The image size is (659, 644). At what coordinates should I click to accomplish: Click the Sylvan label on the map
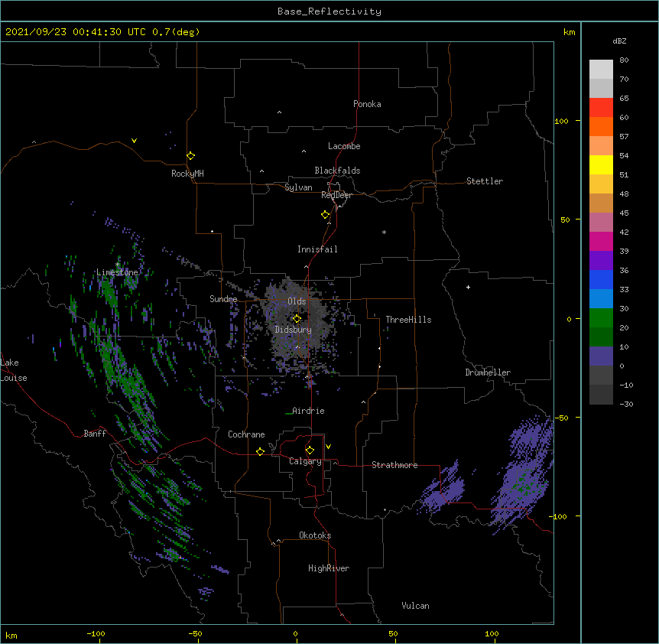tap(298, 187)
